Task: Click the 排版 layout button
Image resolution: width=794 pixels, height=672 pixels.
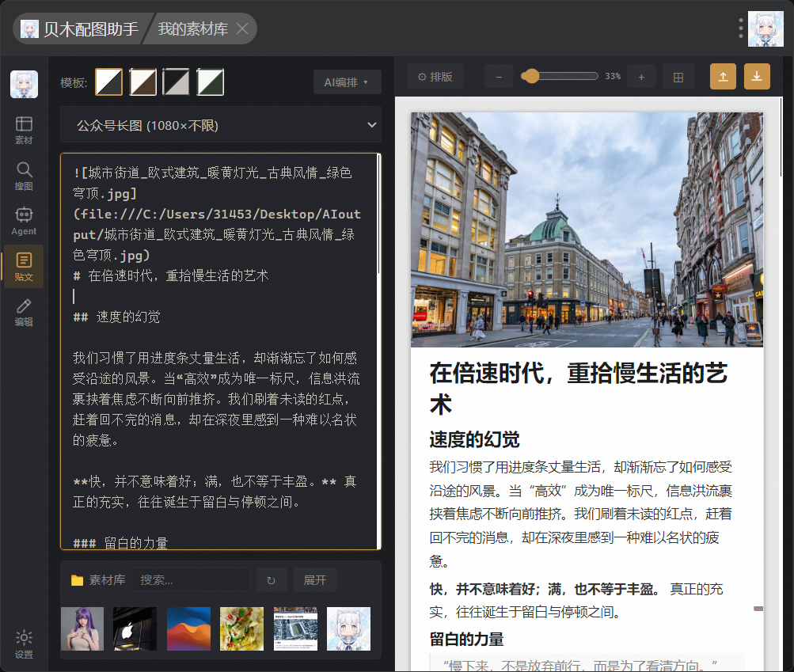Action: [x=435, y=77]
